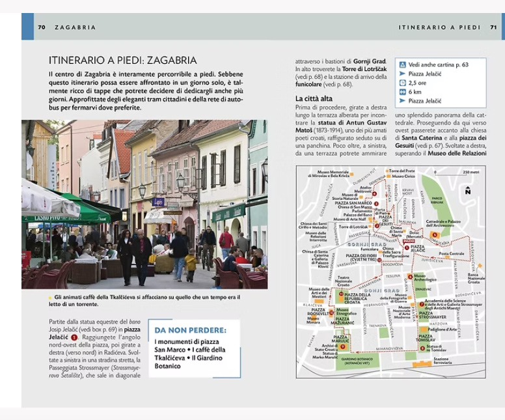Click the 'Padiglione d'Arte' map label
The width and height of the screenshot is (505, 420).
click(x=442, y=329)
